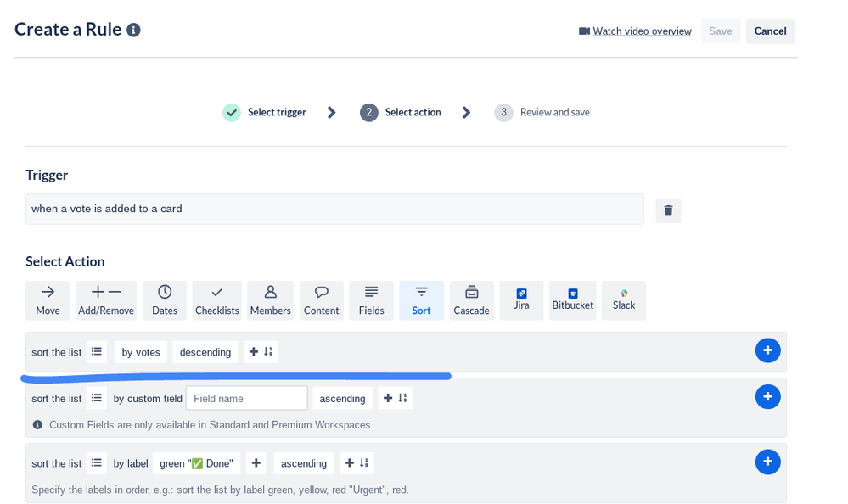Select the Bitbucket integration icon
Viewport: 848px width, 504px height.
point(572,300)
